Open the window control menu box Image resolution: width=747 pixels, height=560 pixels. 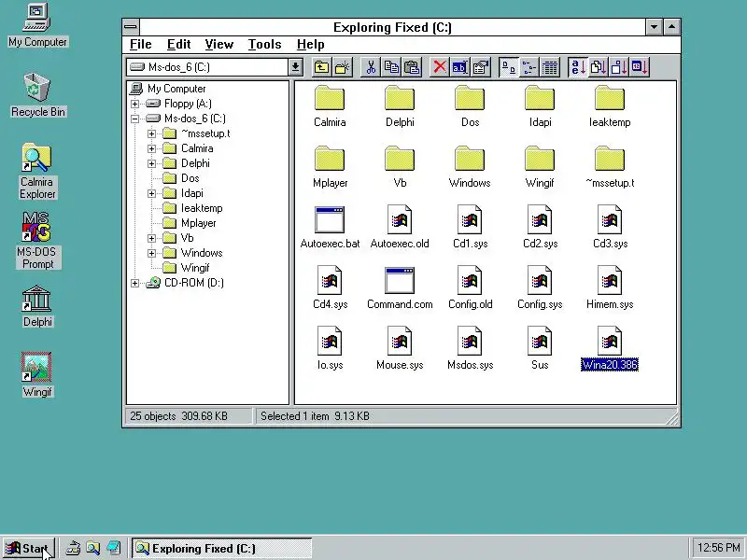(131, 27)
